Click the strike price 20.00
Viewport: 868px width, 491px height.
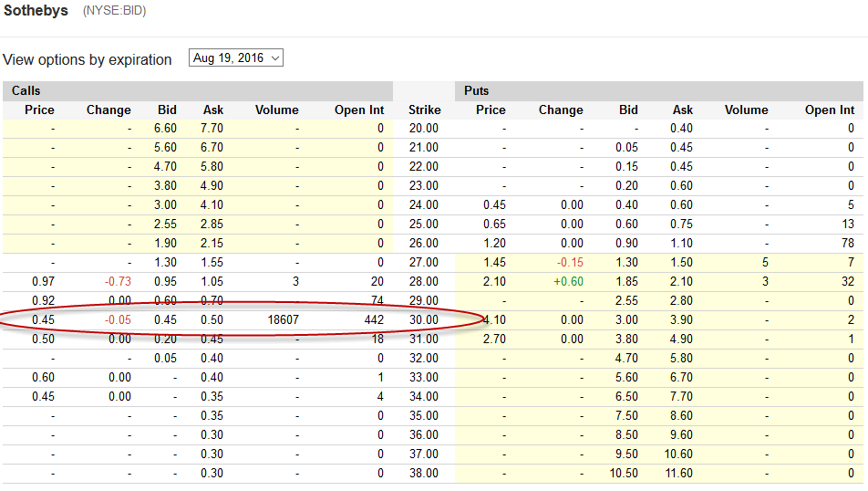coord(424,129)
